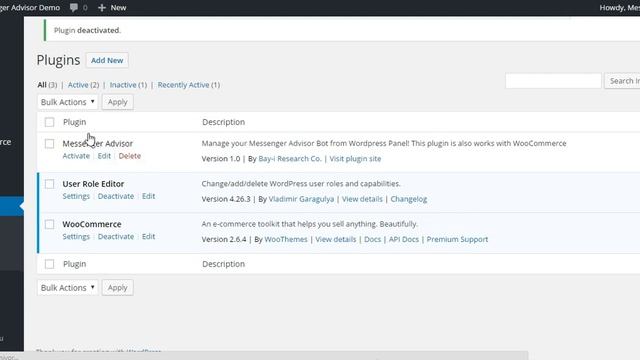This screenshot has height=360, width=640.
Task: Open Bay-i Research Co. author link
Action: (290, 159)
